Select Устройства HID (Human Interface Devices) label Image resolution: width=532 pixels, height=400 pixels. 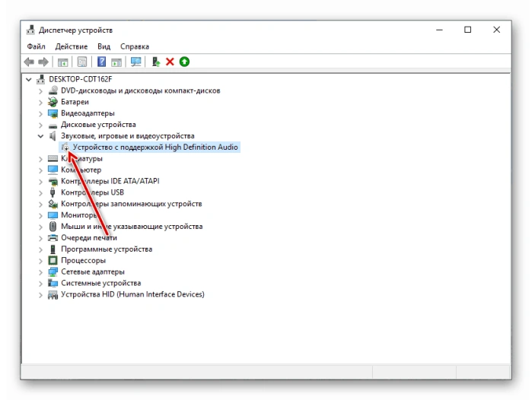pyautogui.click(x=132, y=294)
